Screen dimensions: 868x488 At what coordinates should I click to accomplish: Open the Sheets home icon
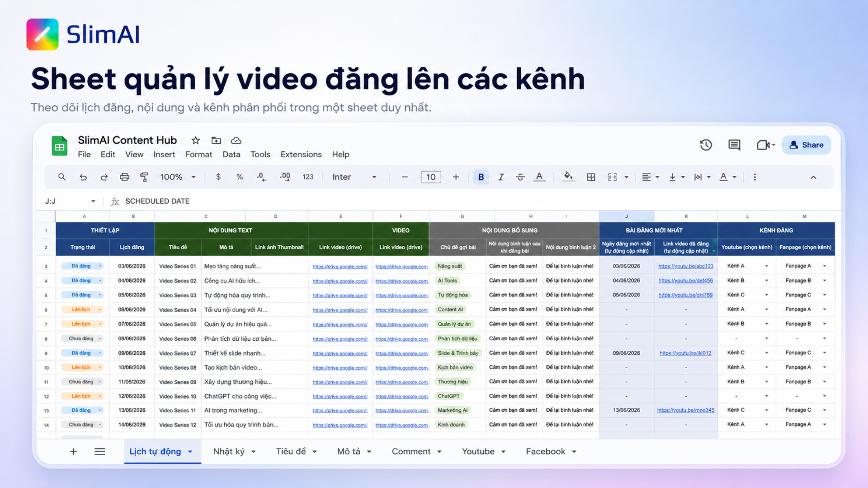click(59, 146)
